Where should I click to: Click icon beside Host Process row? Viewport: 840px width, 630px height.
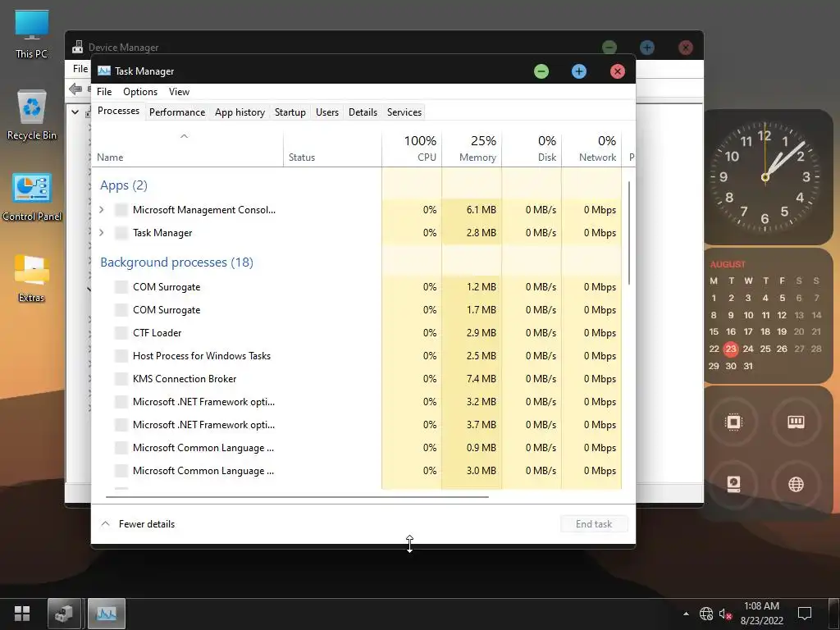(121, 356)
